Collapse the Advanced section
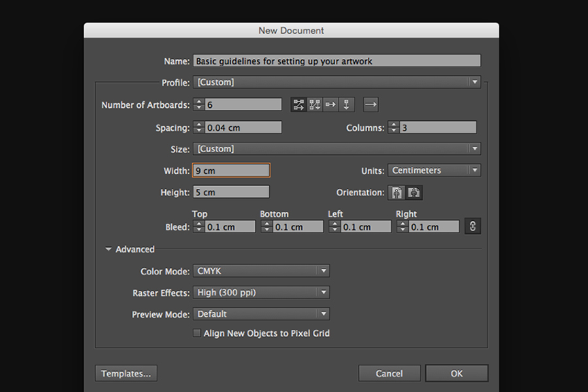588x392 pixels. 108,249
